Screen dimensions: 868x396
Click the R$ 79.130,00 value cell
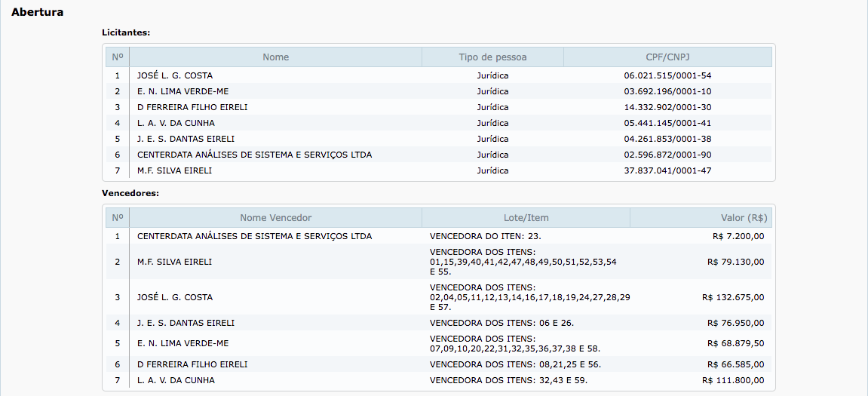[x=735, y=262]
